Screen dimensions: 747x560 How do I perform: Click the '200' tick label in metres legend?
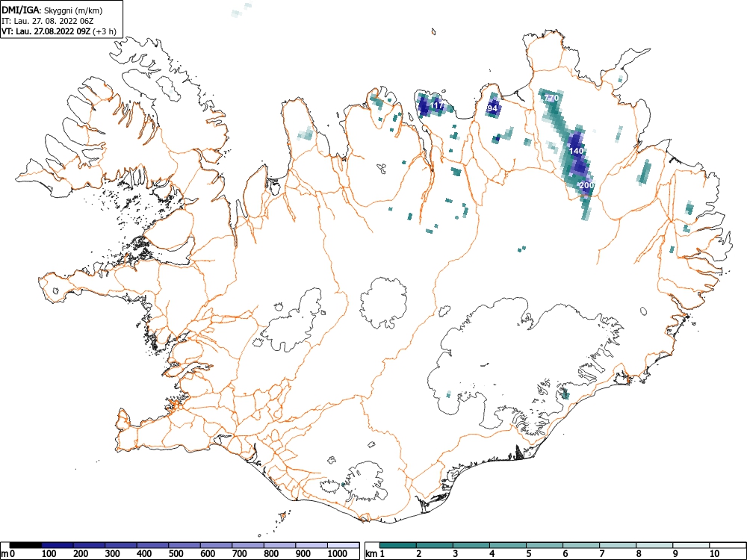tap(81, 554)
